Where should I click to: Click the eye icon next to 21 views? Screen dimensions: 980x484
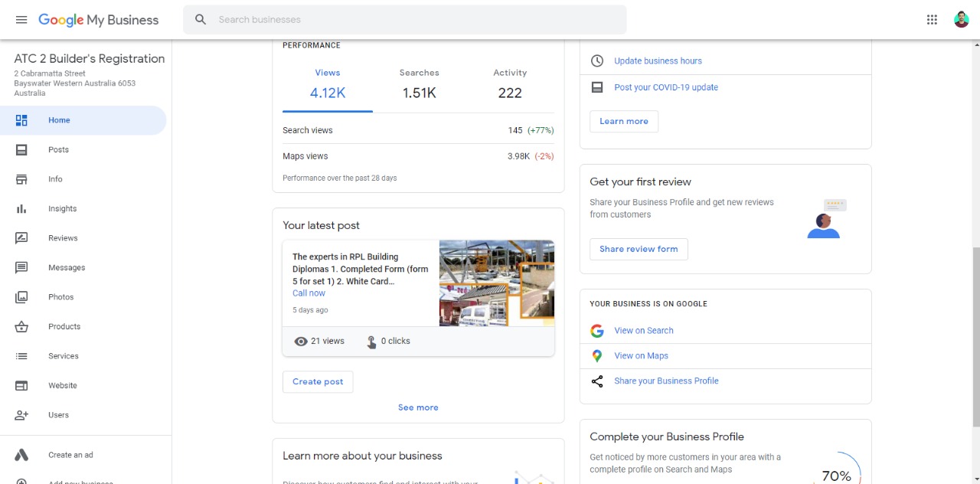click(301, 342)
